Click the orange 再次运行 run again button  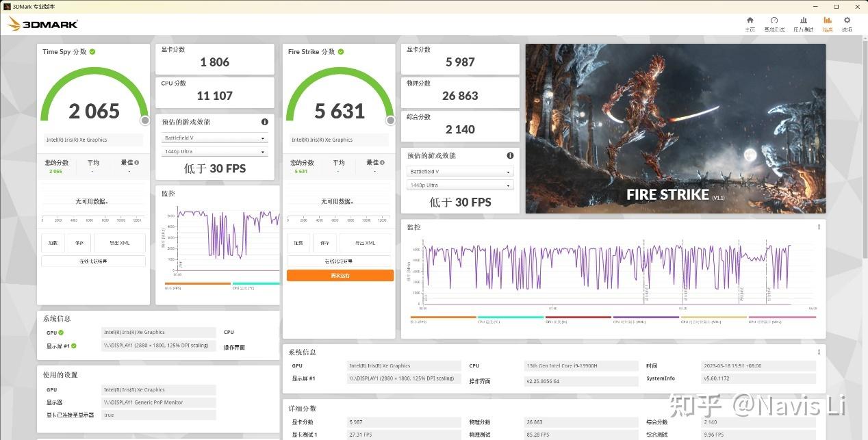(340, 275)
